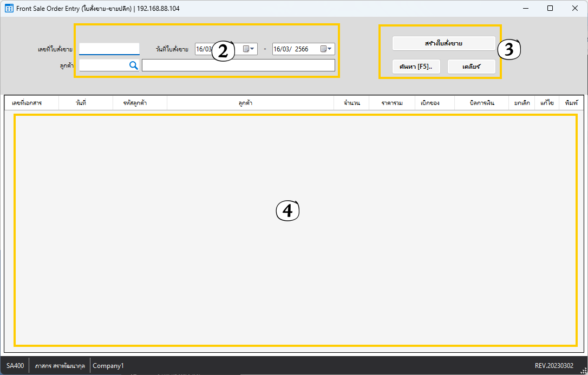Click the end date field showing 16/03/2566
This screenshot has width=588, height=375.
[295, 49]
